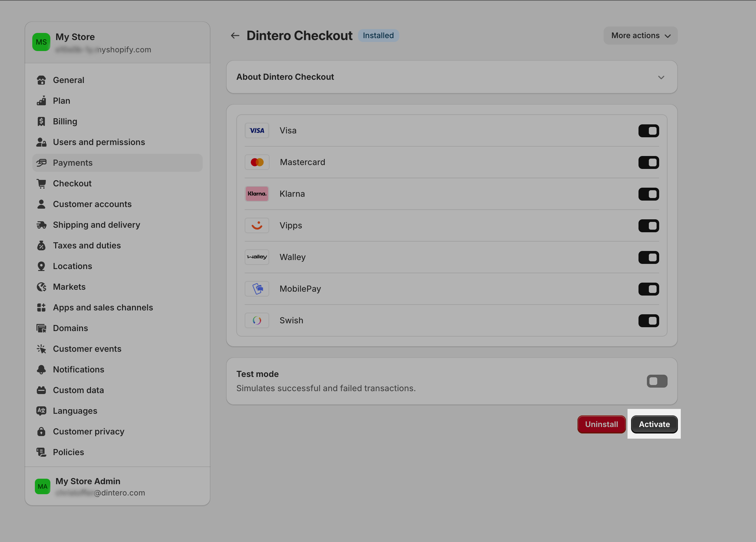Click the MS store avatar
Image resolution: width=756 pixels, height=542 pixels.
(x=41, y=42)
